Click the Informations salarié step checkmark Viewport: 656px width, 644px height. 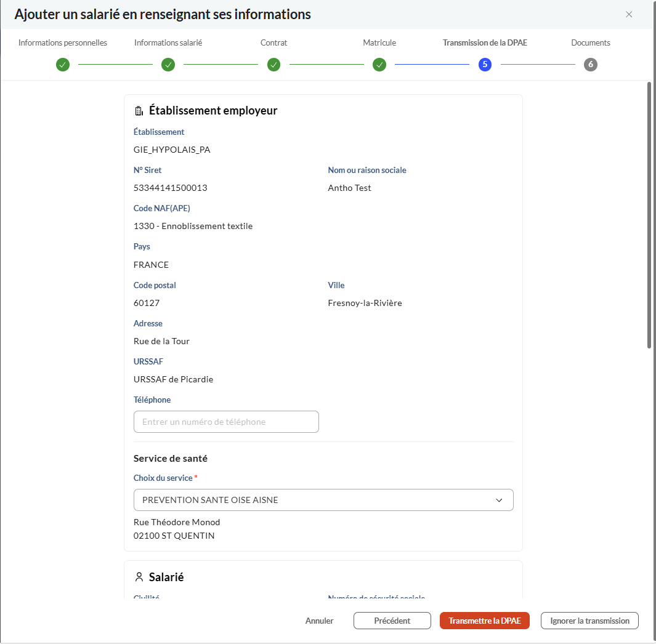click(168, 65)
